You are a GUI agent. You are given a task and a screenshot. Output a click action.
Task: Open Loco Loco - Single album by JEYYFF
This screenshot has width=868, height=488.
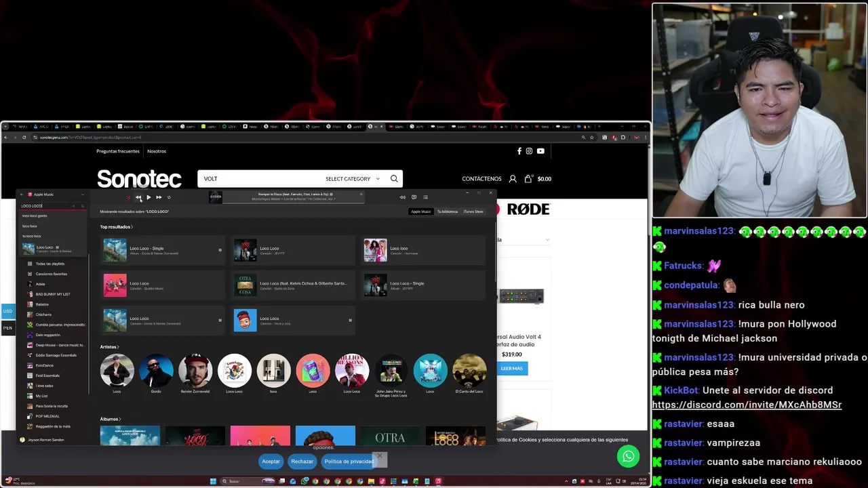[x=424, y=285]
